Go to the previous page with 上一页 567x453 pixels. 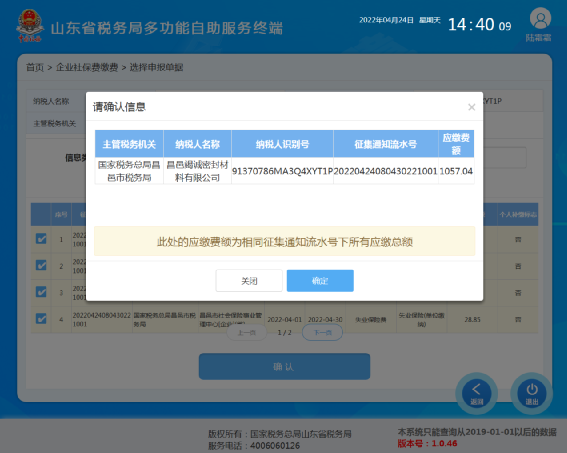tap(247, 333)
